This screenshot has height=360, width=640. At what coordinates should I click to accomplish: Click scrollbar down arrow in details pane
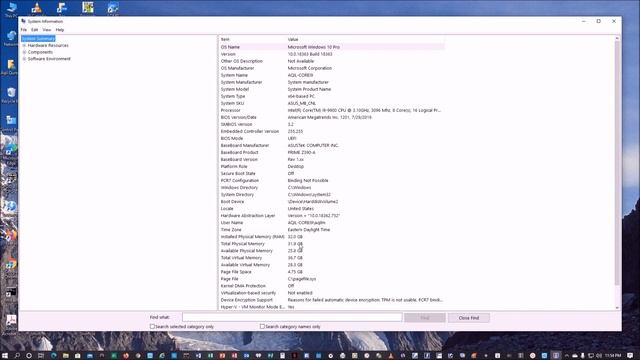[617, 308]
